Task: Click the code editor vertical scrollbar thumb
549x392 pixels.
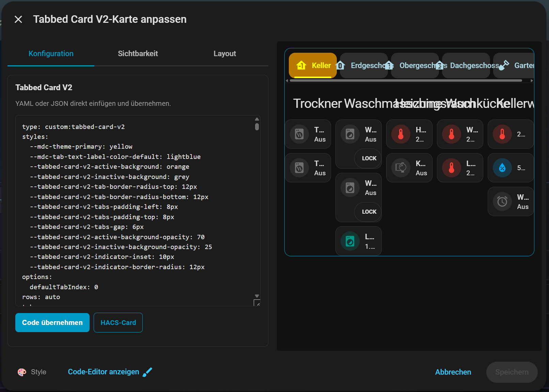Action: click(257, 127)
